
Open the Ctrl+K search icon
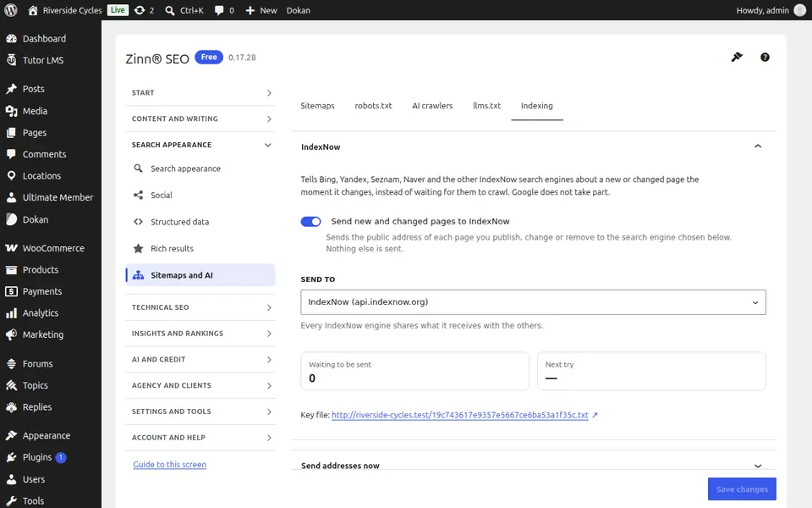[170, 10]
